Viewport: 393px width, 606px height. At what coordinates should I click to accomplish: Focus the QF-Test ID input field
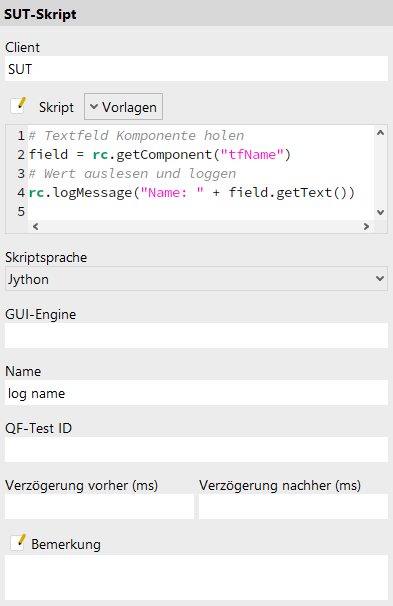click(x=196, y=449)
